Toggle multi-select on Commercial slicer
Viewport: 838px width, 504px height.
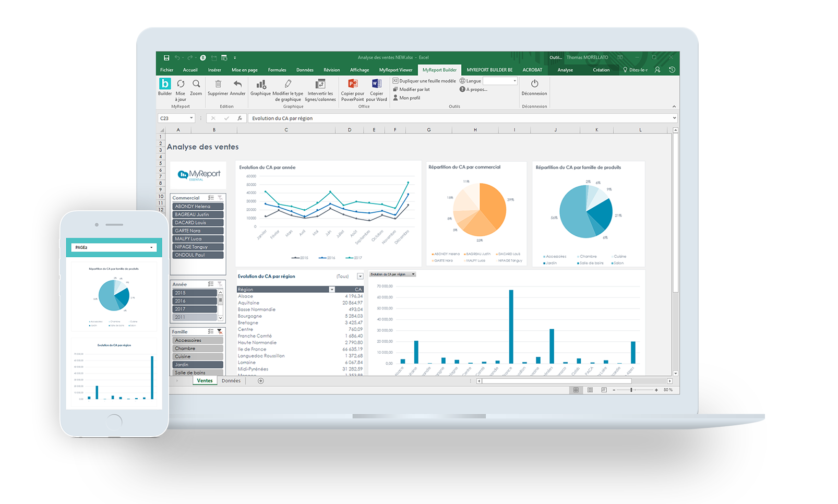[211, 198]
